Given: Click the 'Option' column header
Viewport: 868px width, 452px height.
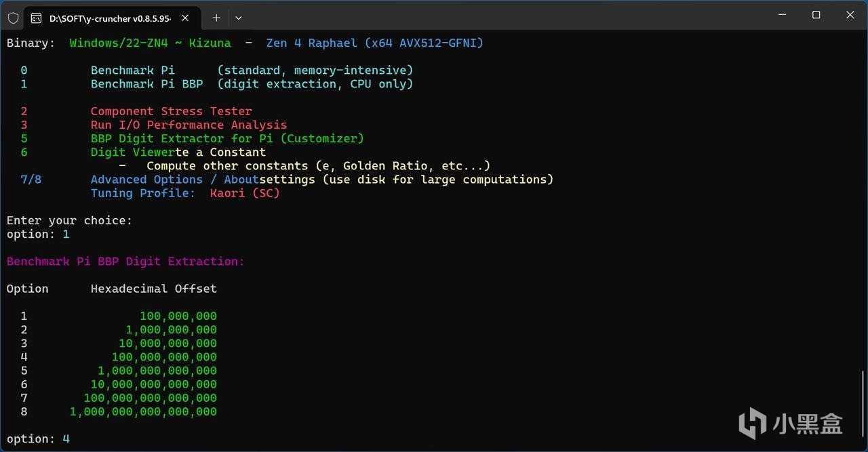Looking at the screenshot, I should click(28, 289).
